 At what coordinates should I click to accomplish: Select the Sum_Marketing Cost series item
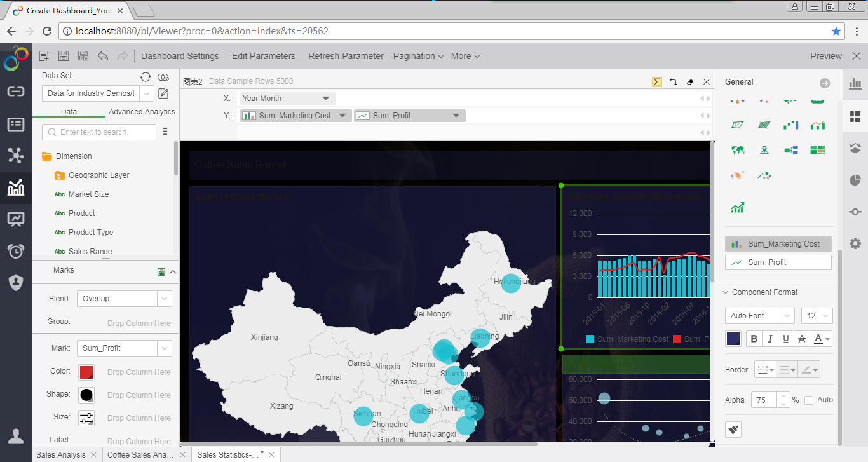[778, 244]
